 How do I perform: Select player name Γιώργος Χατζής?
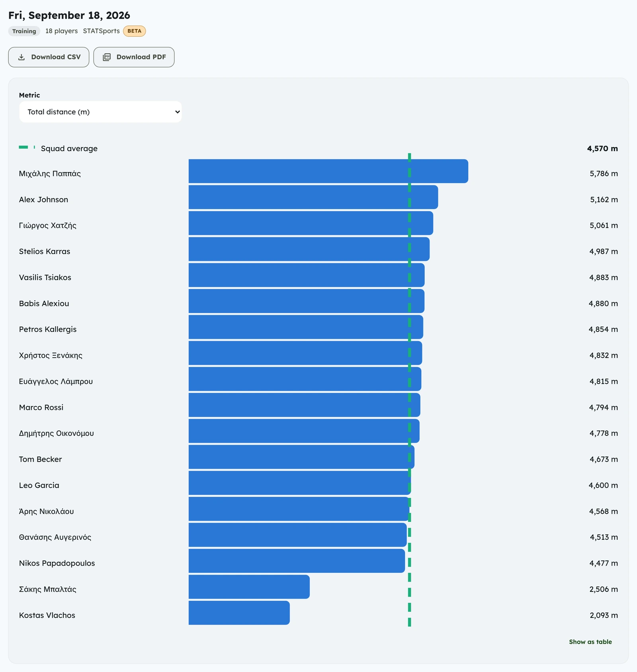click(x=47, y=225)
